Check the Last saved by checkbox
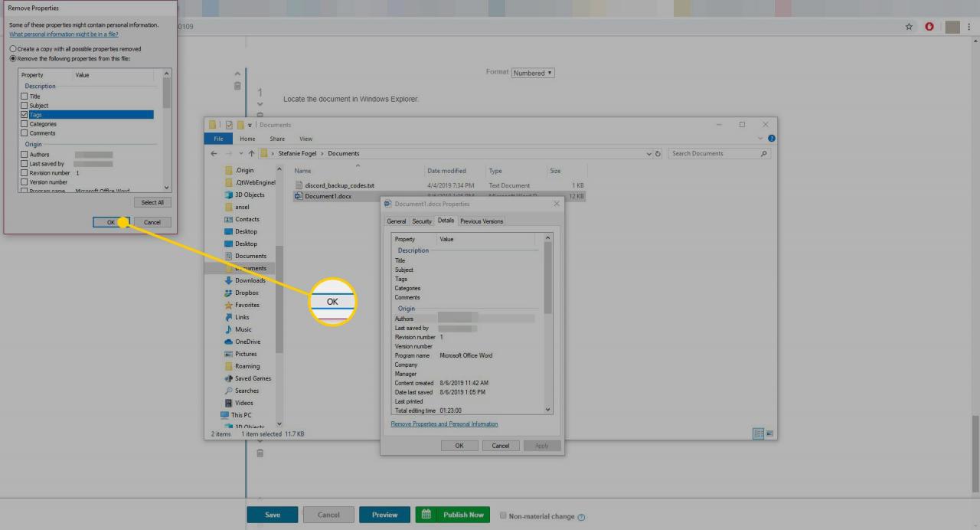This screenshot has height=530, width=980. (x=24, y=164)
